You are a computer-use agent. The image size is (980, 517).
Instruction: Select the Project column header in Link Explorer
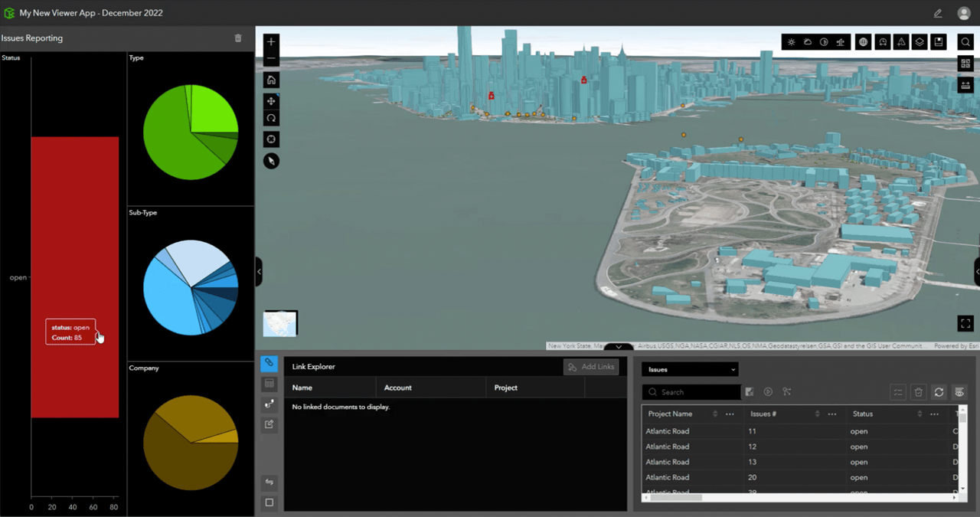click(505, 388)
